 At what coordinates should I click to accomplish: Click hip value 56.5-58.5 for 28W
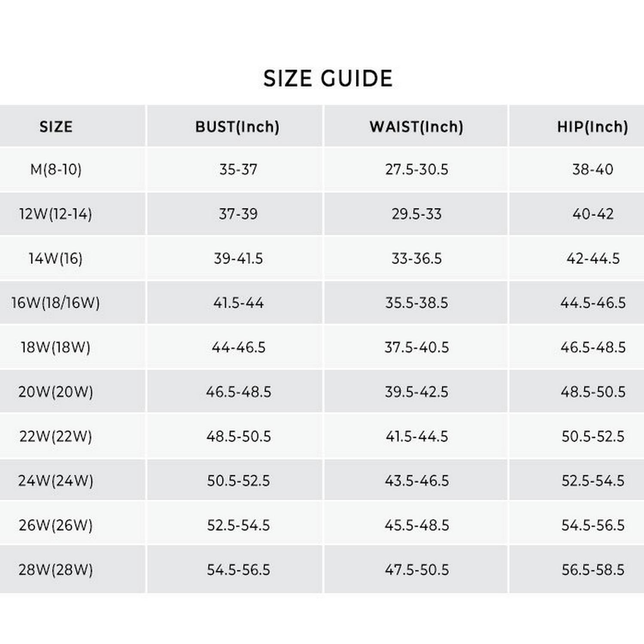(593, 570)
